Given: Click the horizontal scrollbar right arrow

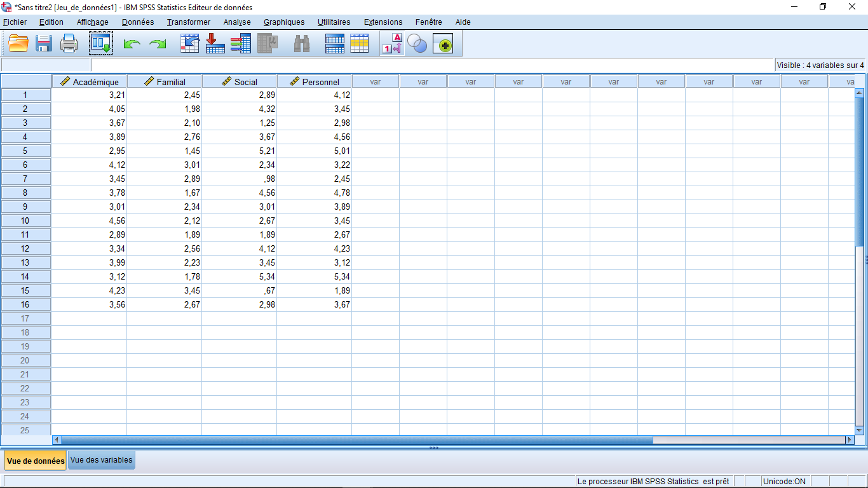Looking at the screenshot, I should 850,440.
